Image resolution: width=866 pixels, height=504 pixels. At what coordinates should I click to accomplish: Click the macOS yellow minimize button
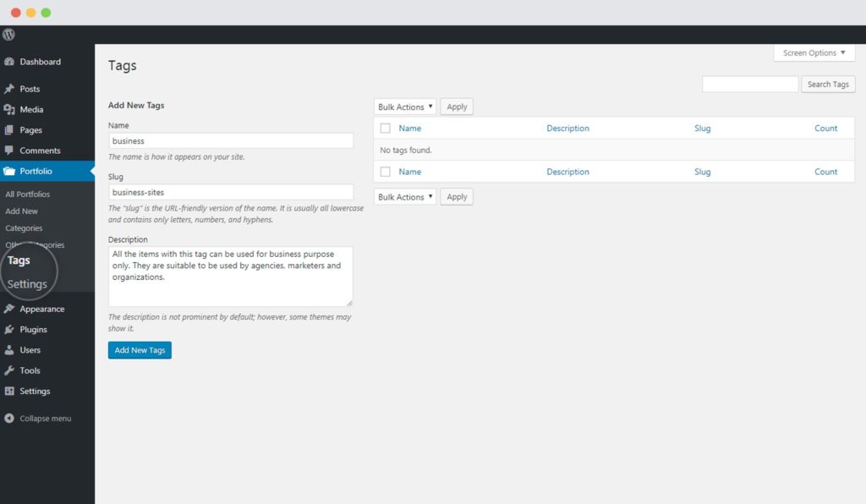coord(31,13)
